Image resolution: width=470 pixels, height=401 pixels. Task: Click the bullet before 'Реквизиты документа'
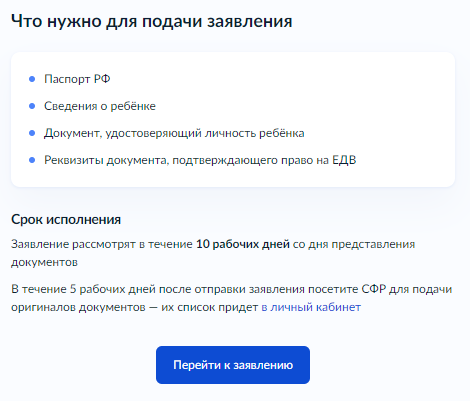pyautogui.click(x=32, y=160)
